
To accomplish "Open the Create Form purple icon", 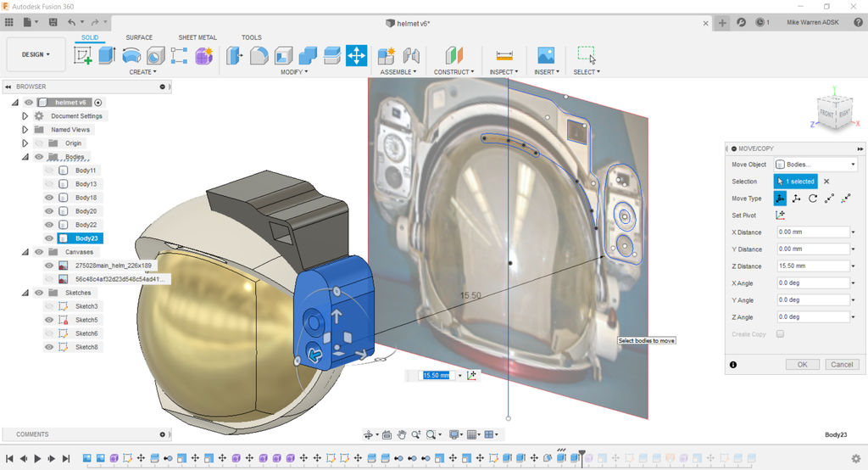I will click(x=203, y=55).
